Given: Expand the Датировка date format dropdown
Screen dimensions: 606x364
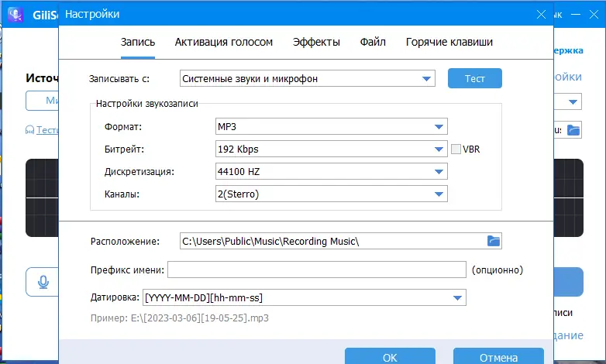Looking at the screenshot, I should click(x=457, y=297).
